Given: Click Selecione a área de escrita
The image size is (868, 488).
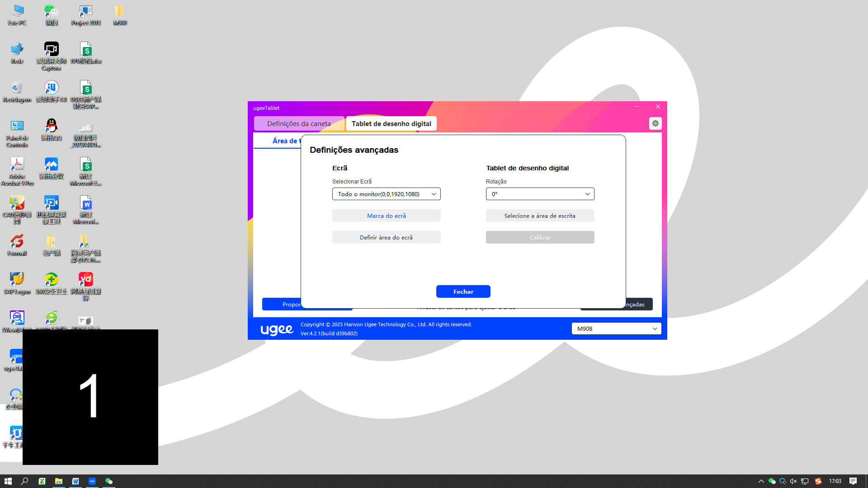Looking at the screenshot, I should (x=540, y=216).
